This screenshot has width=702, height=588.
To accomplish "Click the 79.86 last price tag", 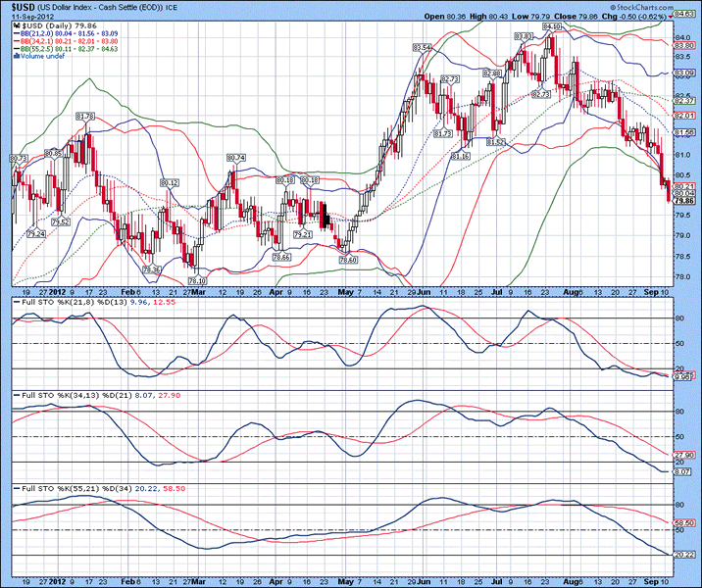I will point(685,200).
